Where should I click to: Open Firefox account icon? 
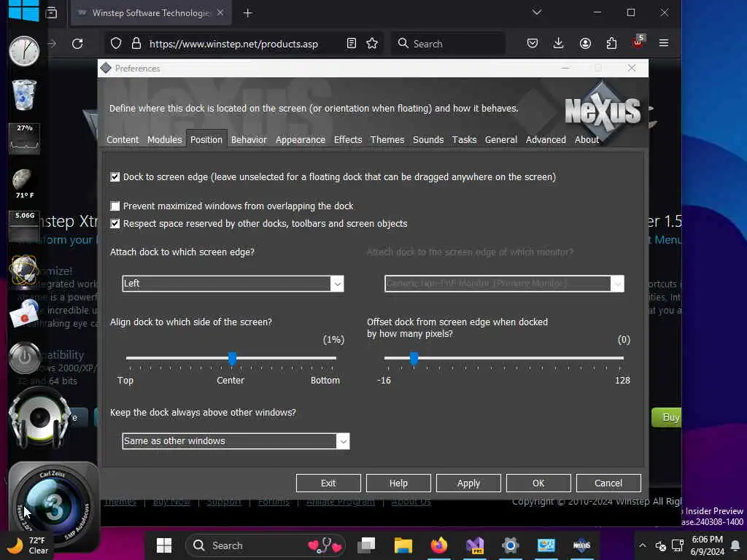[585, 44]
